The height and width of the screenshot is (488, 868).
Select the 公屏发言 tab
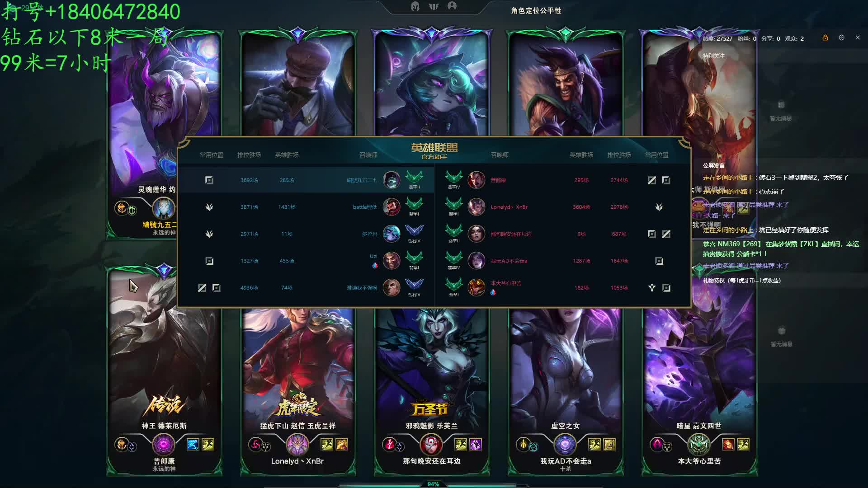click(713, 166)
